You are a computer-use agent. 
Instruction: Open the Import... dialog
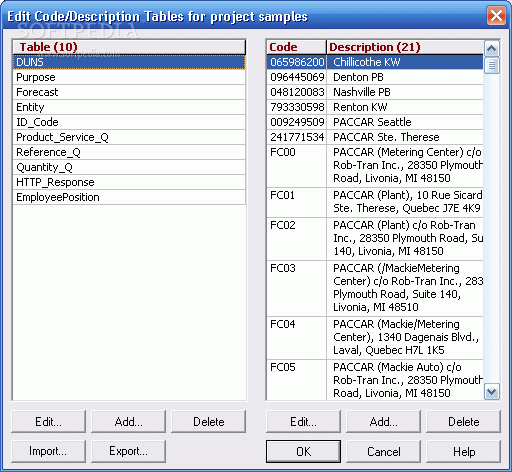[x=48, y=451]
